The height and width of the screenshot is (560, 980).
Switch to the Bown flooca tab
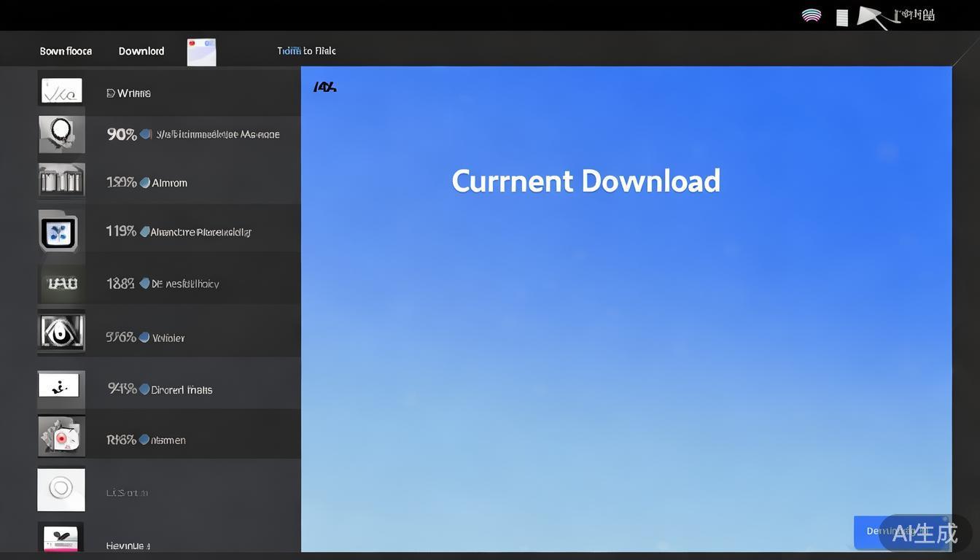66,51
